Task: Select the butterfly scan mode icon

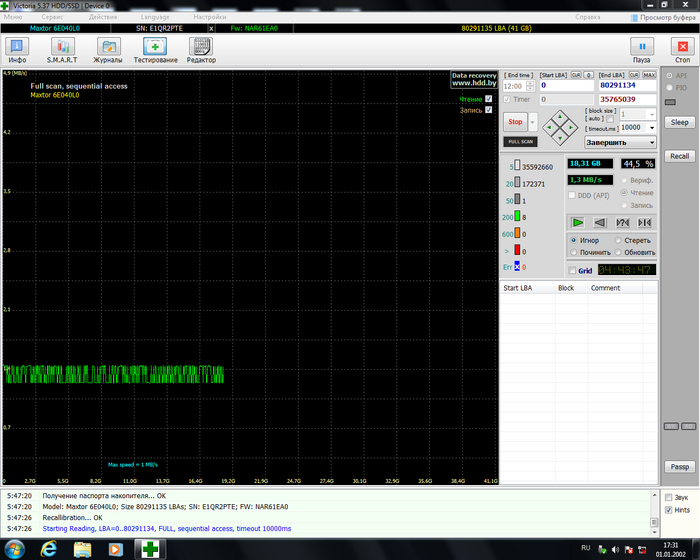Action: (644, 222)
